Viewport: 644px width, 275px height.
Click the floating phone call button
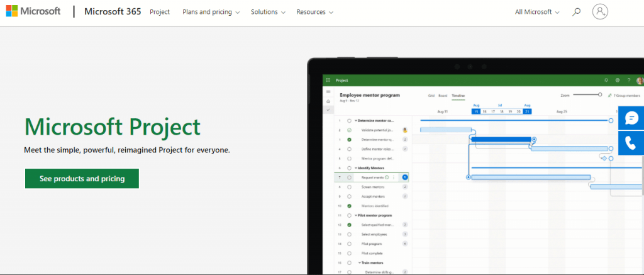[631, 143]
